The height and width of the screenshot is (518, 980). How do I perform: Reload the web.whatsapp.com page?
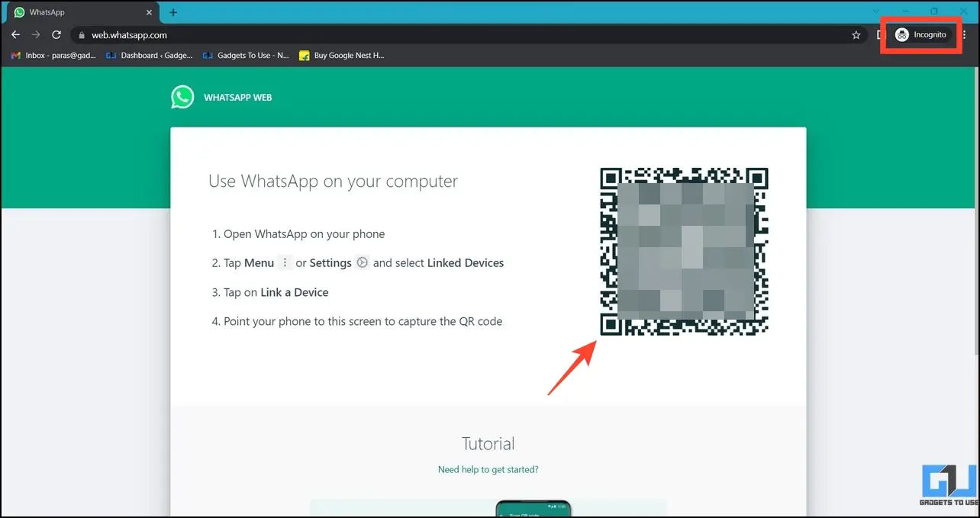point(56,35)
